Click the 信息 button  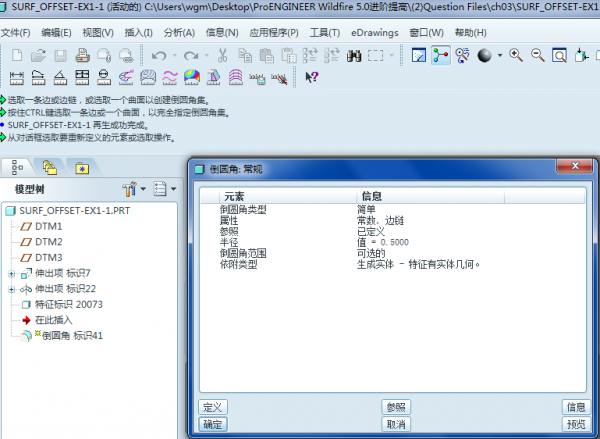tap(576, 407)
